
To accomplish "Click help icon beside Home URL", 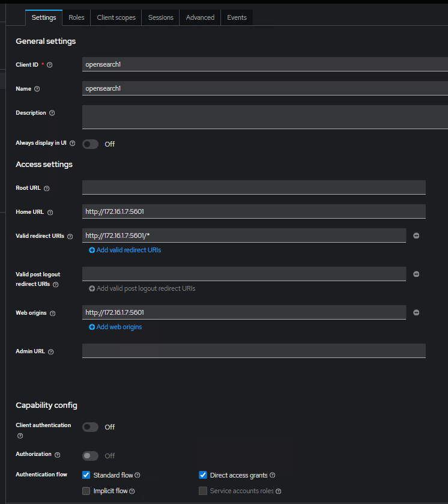I will pos(50,213).
